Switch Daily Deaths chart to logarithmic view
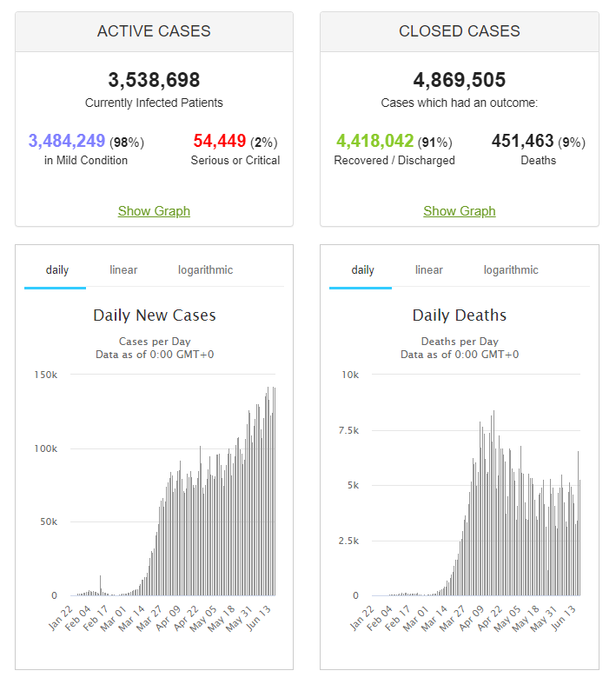The width and height of the screenshot is (616, 684). point(511,270)
